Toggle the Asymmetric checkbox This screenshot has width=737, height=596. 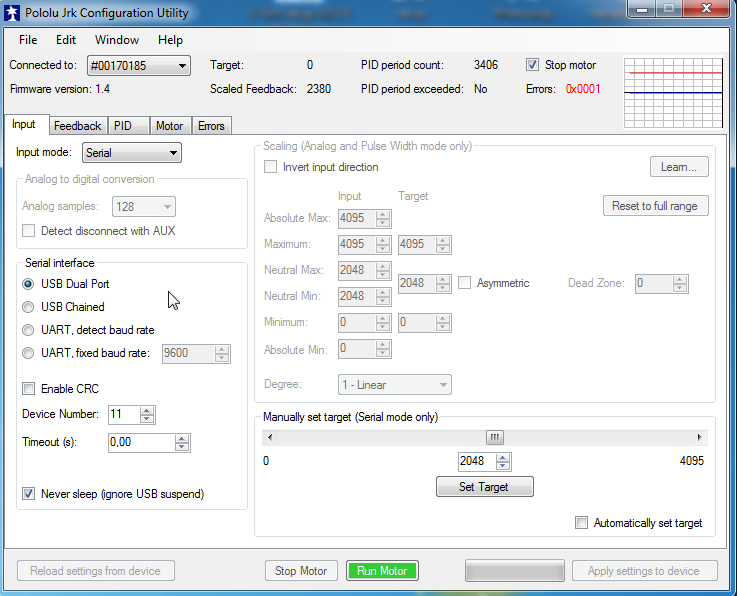click(464, 283)
